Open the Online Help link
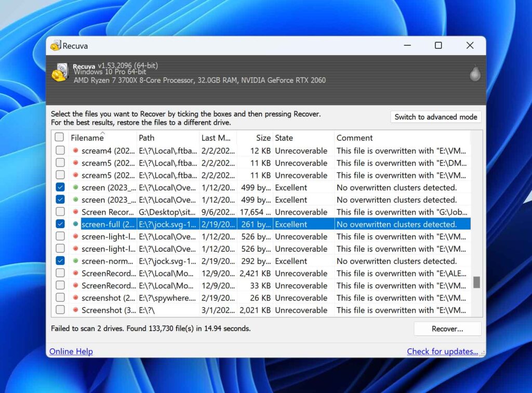 [x=71, y=351]
